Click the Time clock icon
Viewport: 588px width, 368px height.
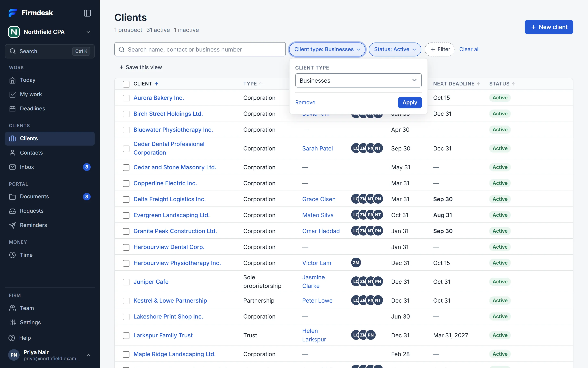12,255
